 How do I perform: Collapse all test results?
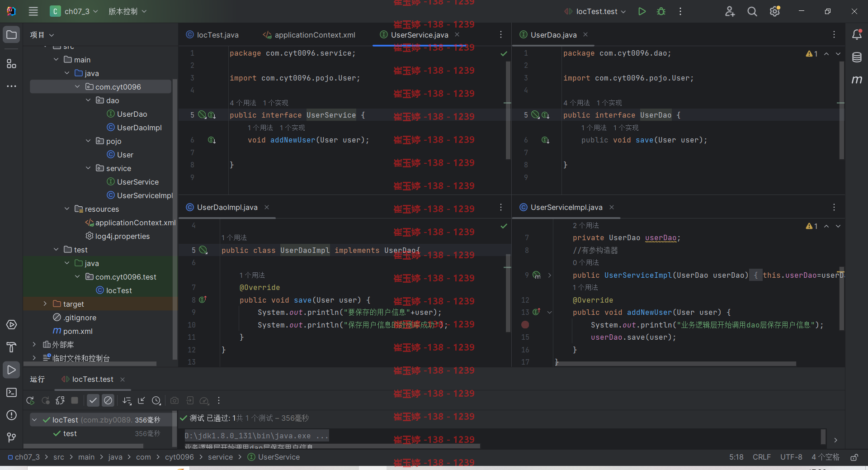click(x=142, y=400)
